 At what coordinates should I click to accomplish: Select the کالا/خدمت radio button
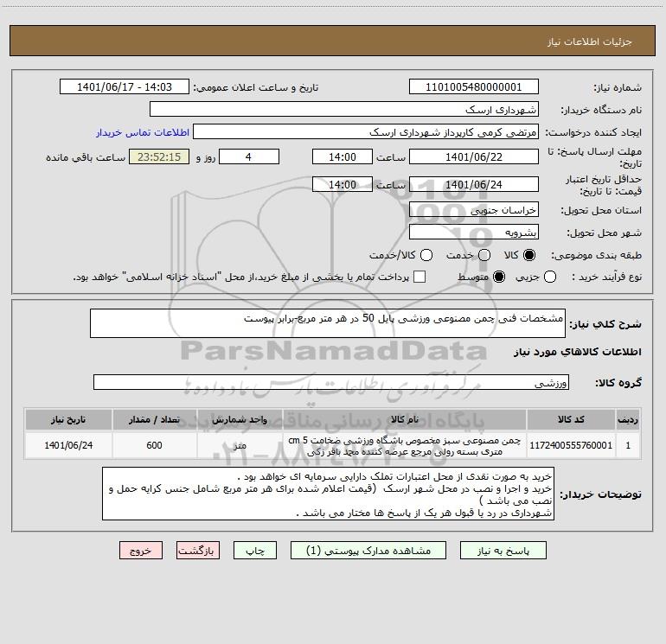pos(426,255)
